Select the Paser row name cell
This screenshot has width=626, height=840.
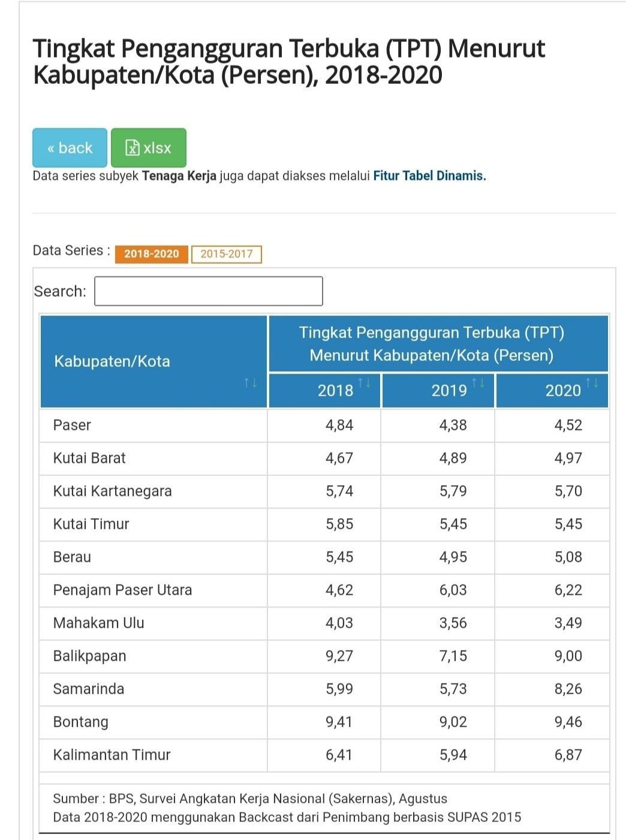tap(154, 426)
